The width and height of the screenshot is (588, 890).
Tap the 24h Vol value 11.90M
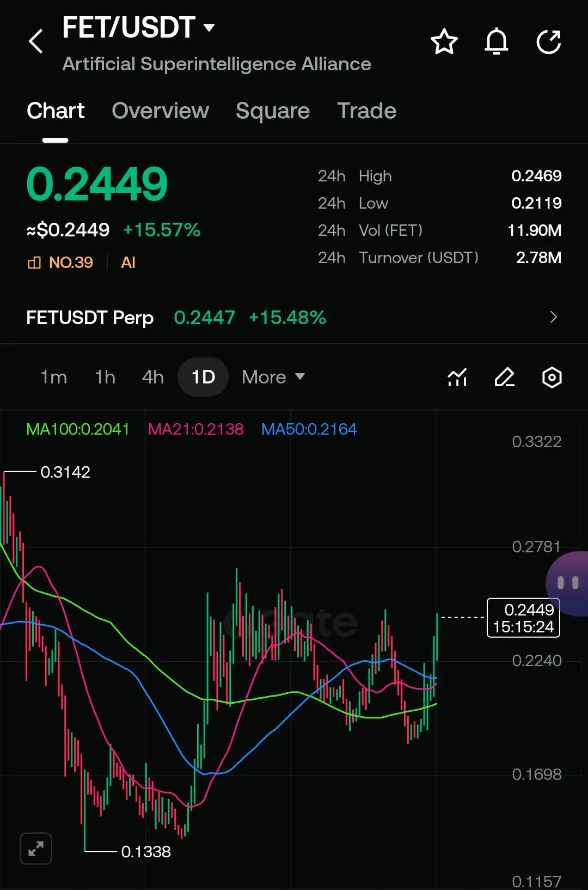(534, 230)
